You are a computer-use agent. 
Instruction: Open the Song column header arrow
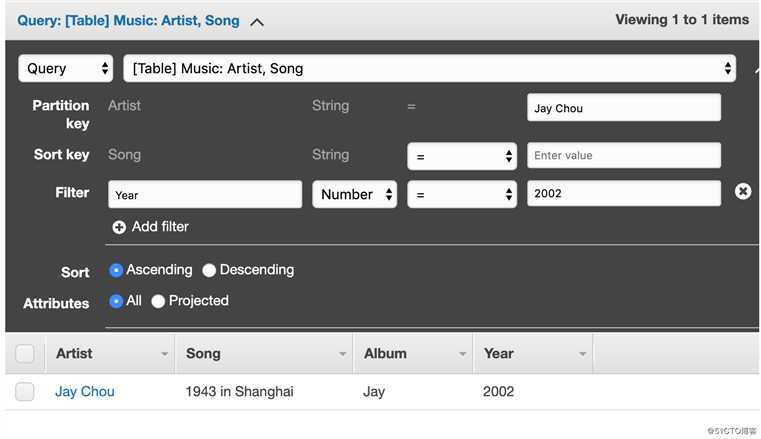(x=343, y=354)
